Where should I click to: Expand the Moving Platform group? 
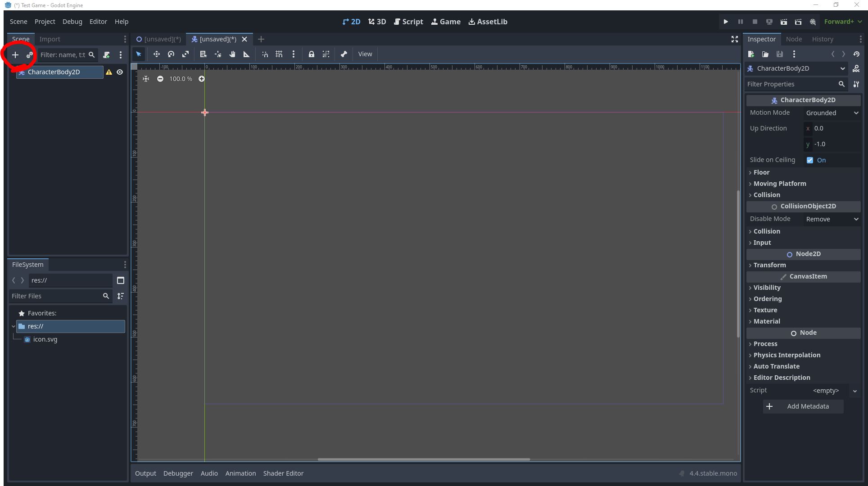coord(804,184)
